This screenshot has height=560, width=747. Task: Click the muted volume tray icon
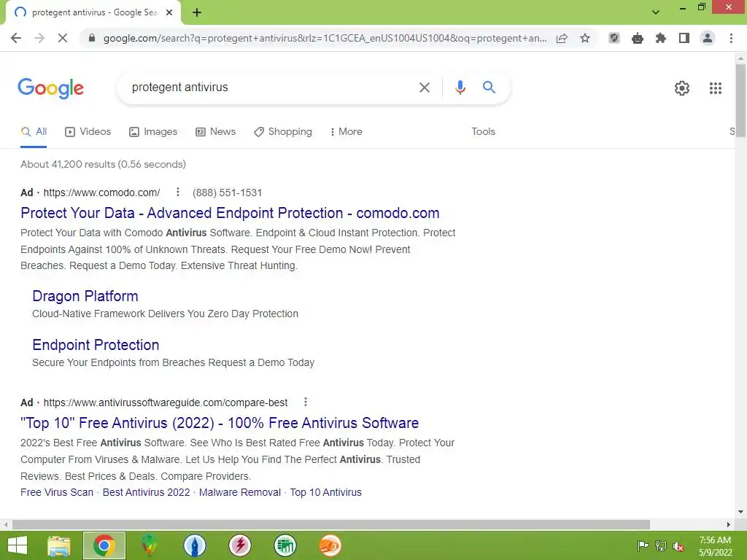point(678,546)
